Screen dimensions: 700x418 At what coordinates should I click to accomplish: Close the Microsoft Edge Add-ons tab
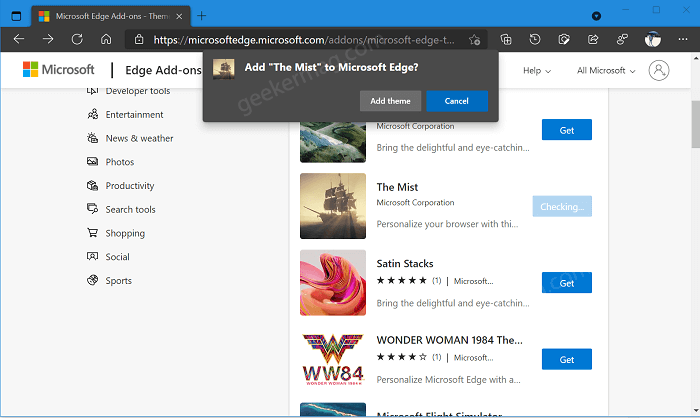pyautogui.click(x=179, y=16)
